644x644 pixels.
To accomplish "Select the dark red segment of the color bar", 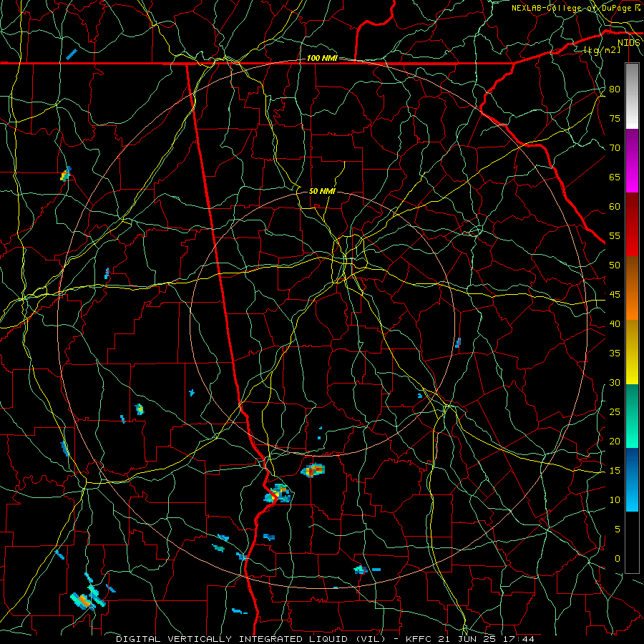I will [x=632, y=225].
